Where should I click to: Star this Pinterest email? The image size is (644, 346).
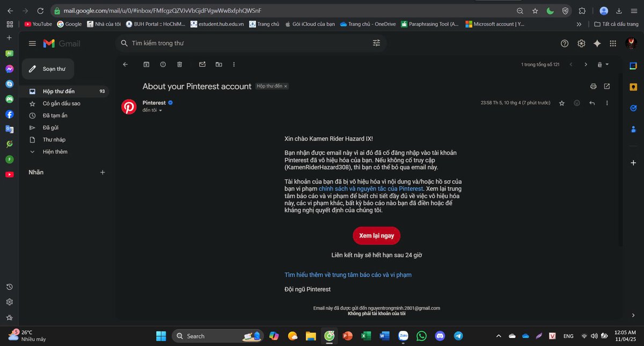click(562, 103)
